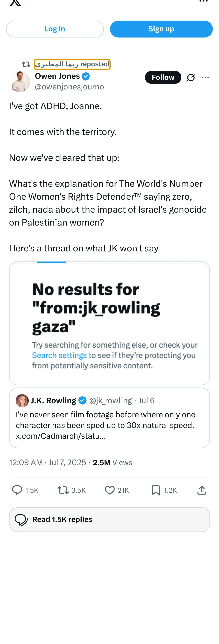Click the Grok slash icon

click(191, 77)
